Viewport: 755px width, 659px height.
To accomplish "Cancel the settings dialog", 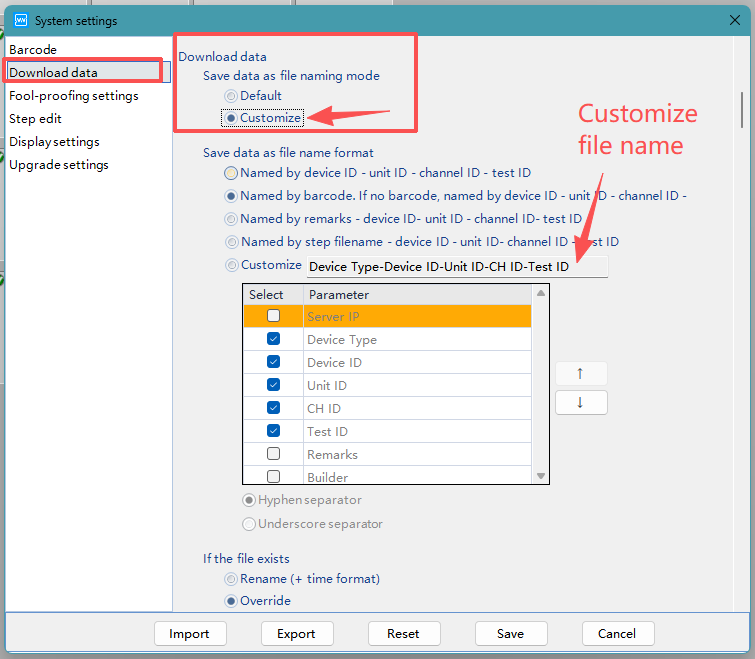I will pos(618,633).
